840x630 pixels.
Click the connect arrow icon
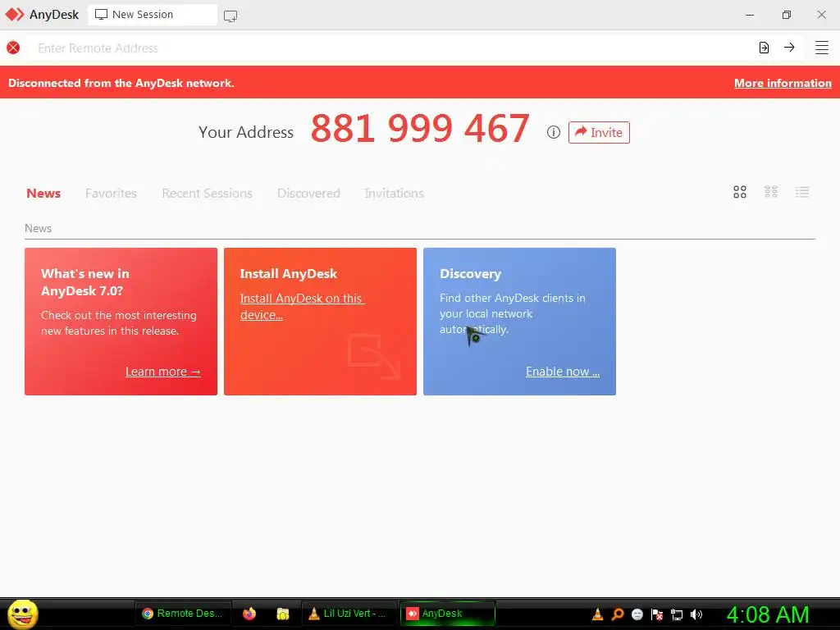[x=789, y=47]
